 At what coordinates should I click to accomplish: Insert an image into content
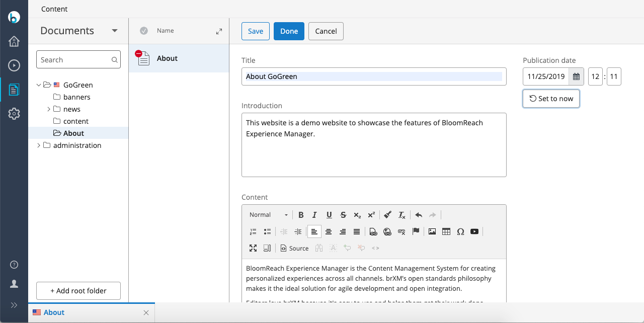[432, 231]
